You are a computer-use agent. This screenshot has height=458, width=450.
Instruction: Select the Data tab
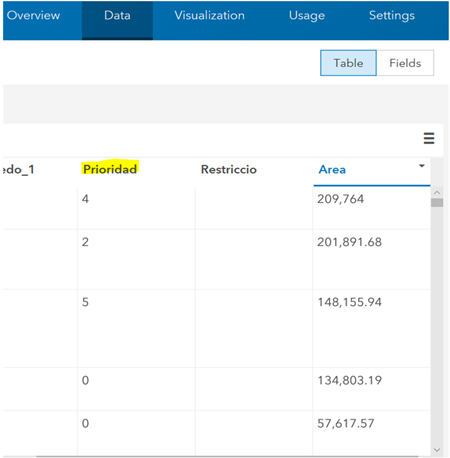pos(117,20)
